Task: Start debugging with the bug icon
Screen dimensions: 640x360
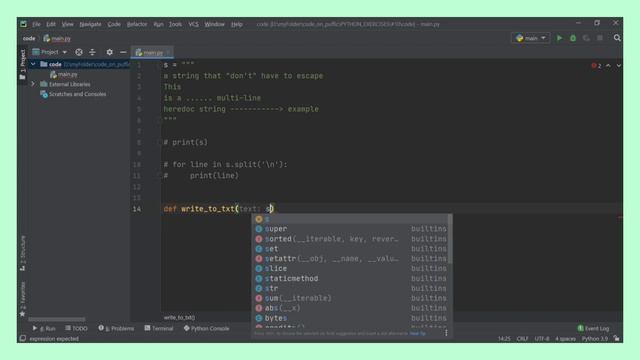Action: coord(573,38)
